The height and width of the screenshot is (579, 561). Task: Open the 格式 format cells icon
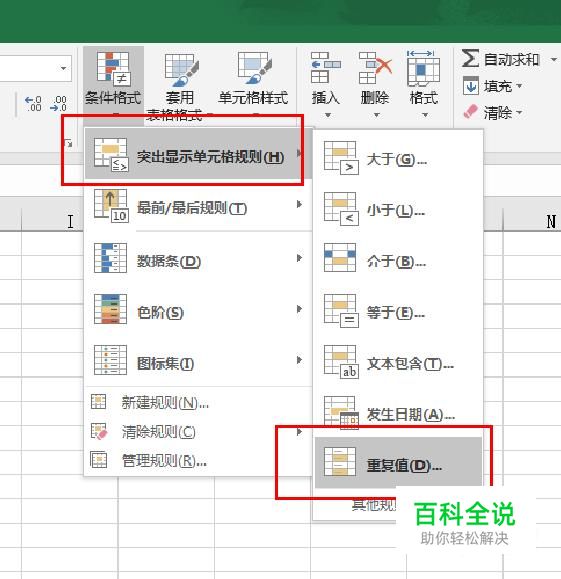tap(424, 68)
